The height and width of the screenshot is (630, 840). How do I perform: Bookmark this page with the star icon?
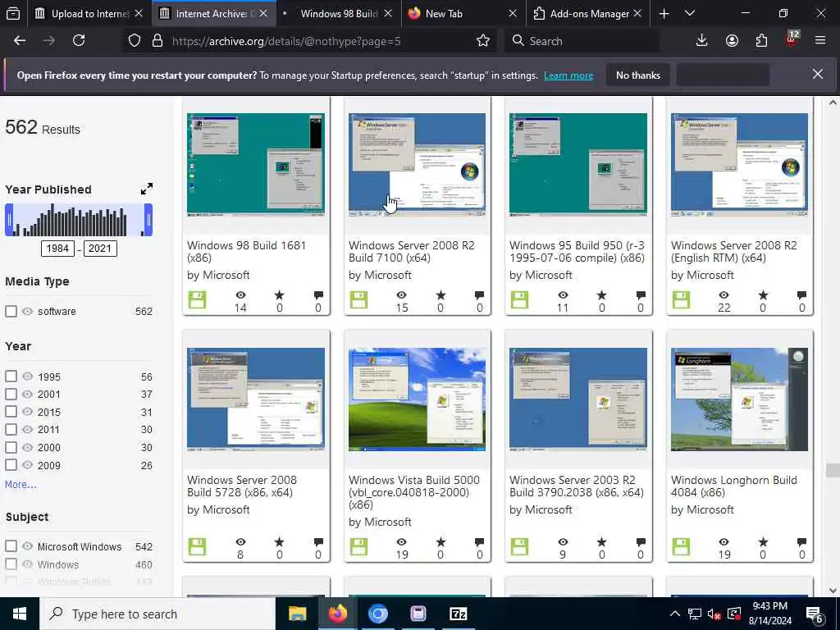tap(482, 41)
